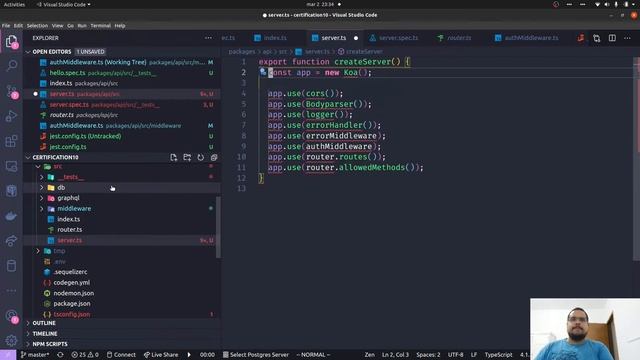Expand the db folder
Viewport: 640px width, 360px height.
[x=42, y=188]
